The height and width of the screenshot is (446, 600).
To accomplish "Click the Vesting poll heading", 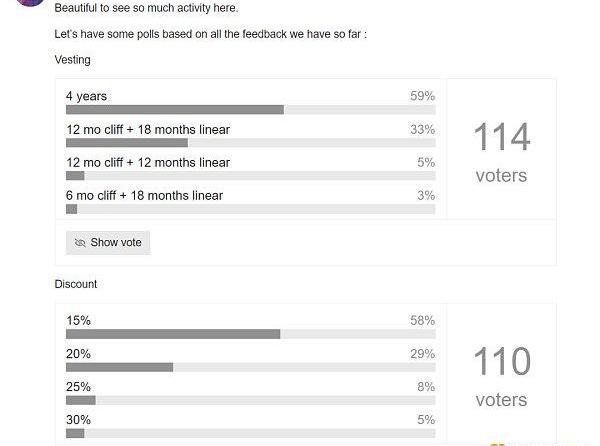I will point(72,60).
